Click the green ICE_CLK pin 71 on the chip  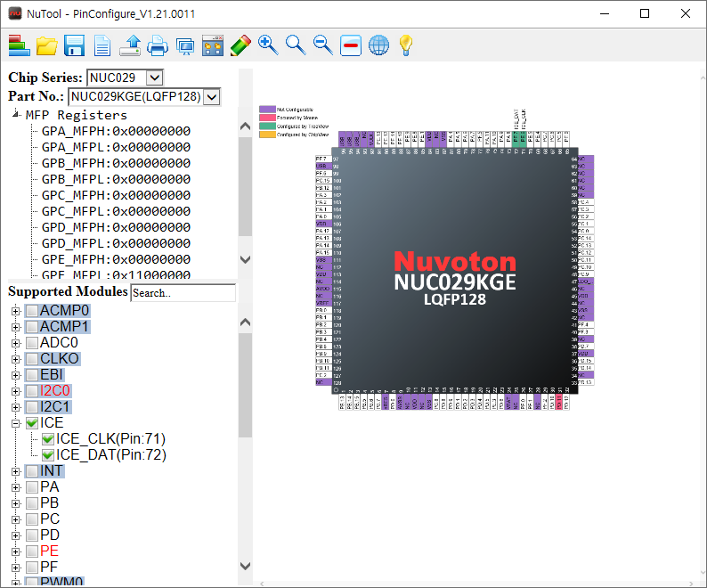tap(523, 138)
